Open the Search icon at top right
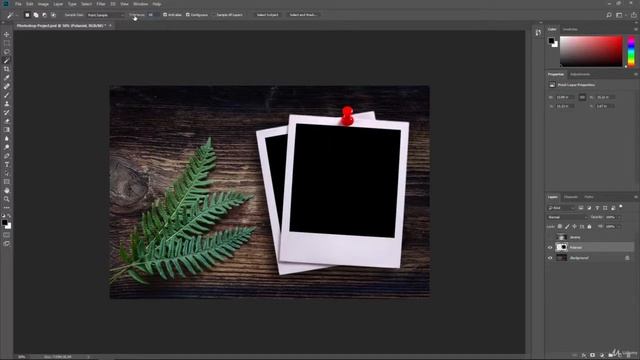Screen dimensions: 640x360 (609, 15)
